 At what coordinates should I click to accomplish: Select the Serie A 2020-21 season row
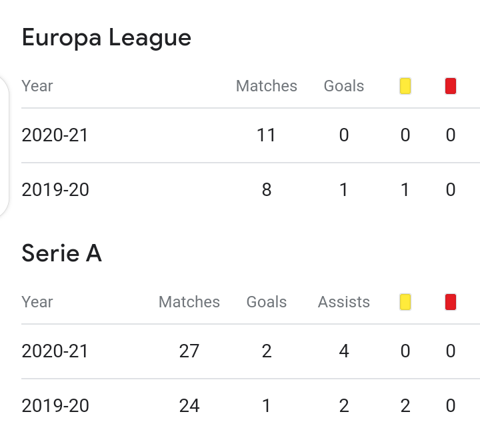coord(251,351)
